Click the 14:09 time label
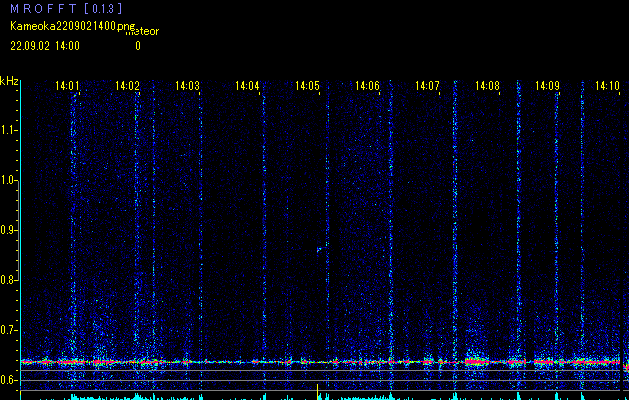Image resolution: width=629 pixels, height=400 pixels. tap(547, 86)
